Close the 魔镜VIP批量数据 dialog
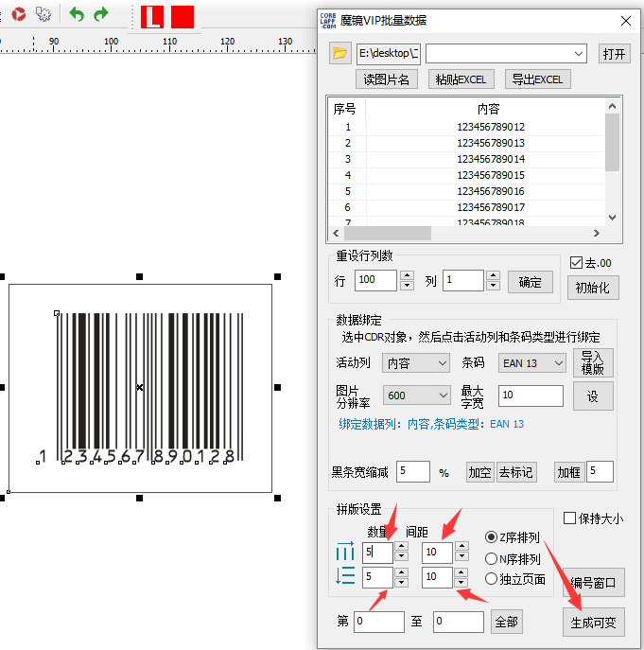 coord(626,21)
